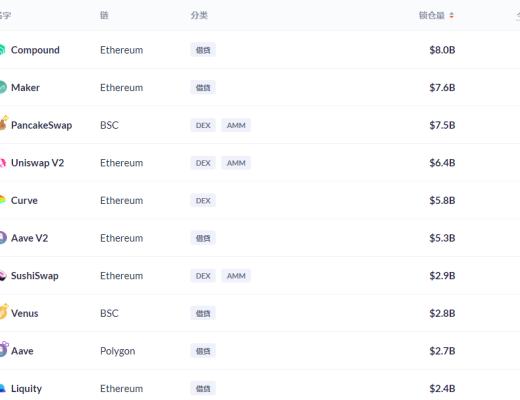The width and height of the screenshot is (520, 400).
Task: Click the category column header
Action: coord(199,15)
